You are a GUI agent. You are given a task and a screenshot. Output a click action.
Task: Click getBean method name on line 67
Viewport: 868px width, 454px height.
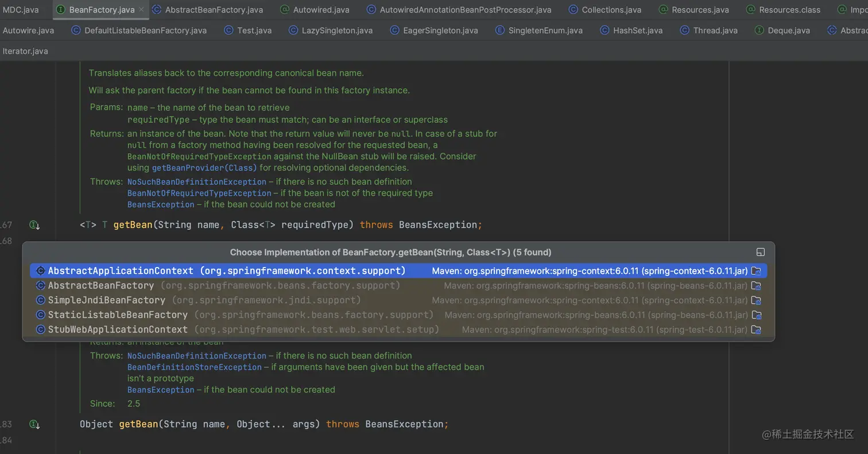pos(133,225)
